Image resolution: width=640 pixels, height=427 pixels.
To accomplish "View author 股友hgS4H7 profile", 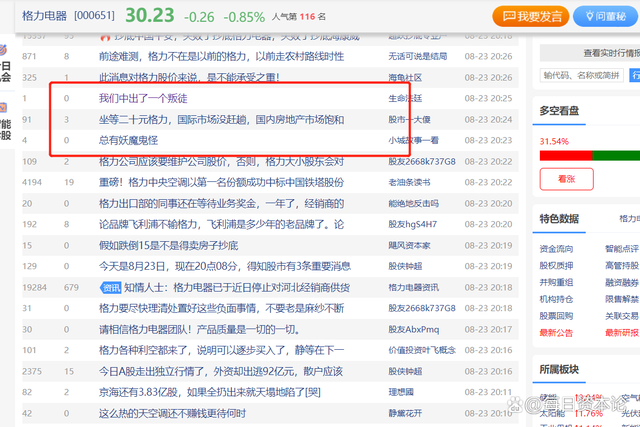I will click(x=413, y=225).
